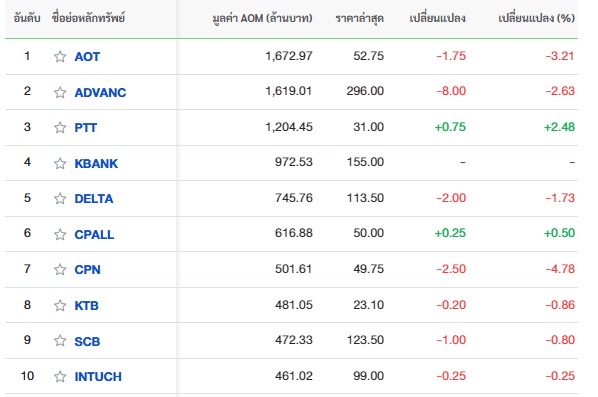This screenshot has width=598, height=397.
Task: Toggle the favorite star for ADVANC
Action: point(60,92)
